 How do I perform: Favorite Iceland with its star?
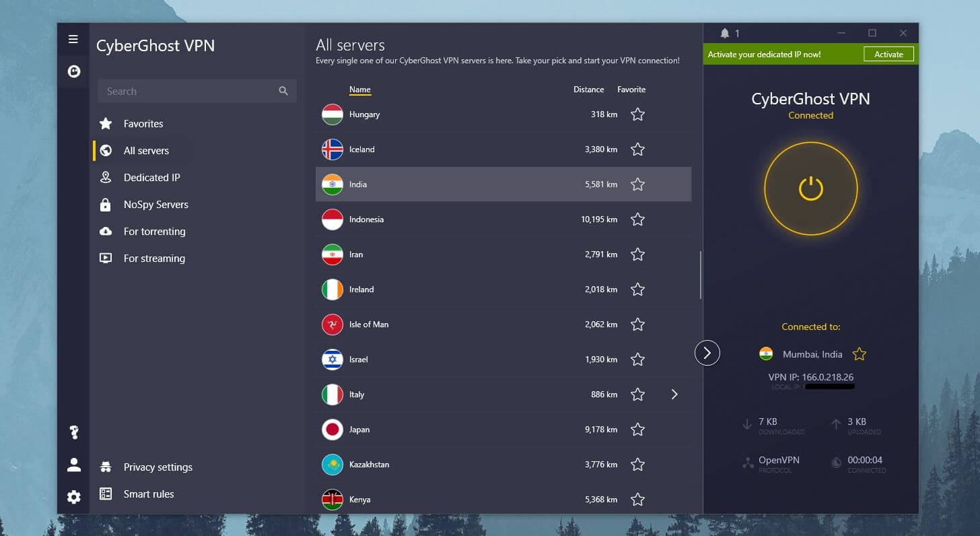click(x=637, y=149)
